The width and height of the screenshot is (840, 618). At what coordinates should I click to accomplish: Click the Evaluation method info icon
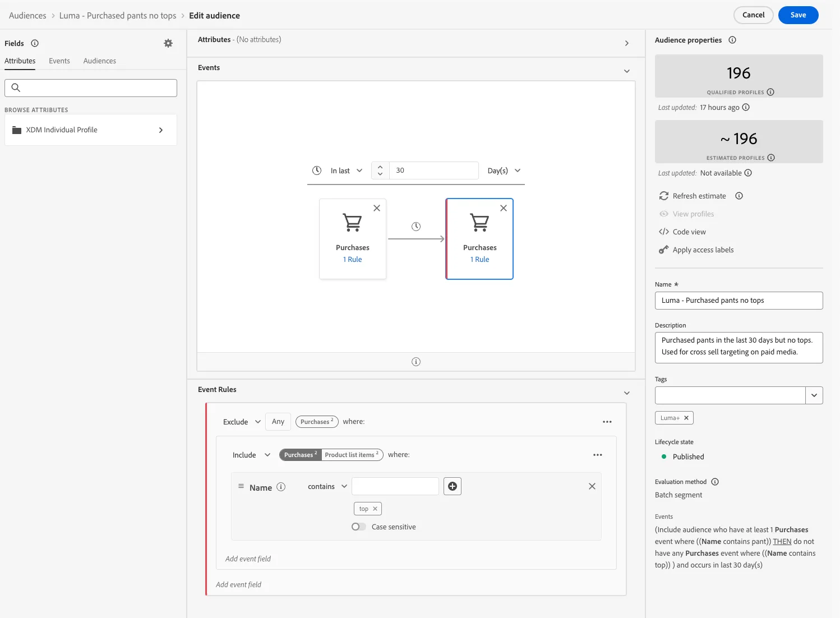[x=715, y=482]
